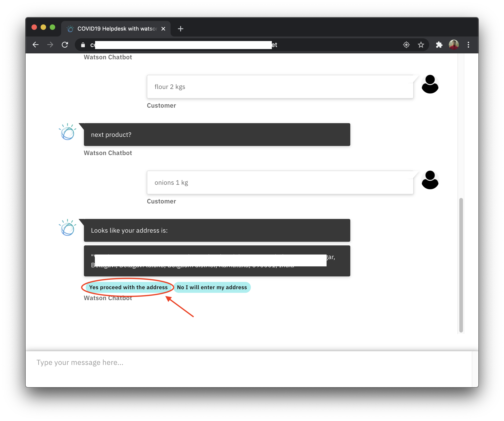Open Chrome's three-dot menu

pos(468,45)
